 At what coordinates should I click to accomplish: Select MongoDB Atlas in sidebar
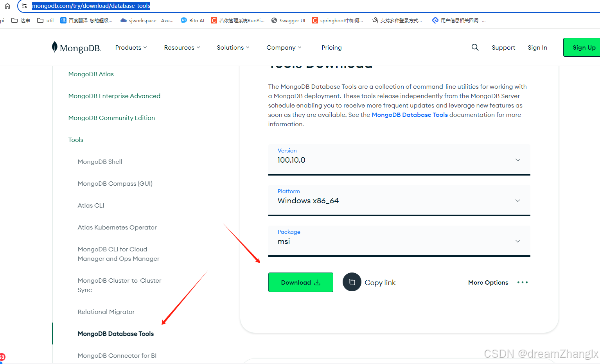tap(91, 74)
